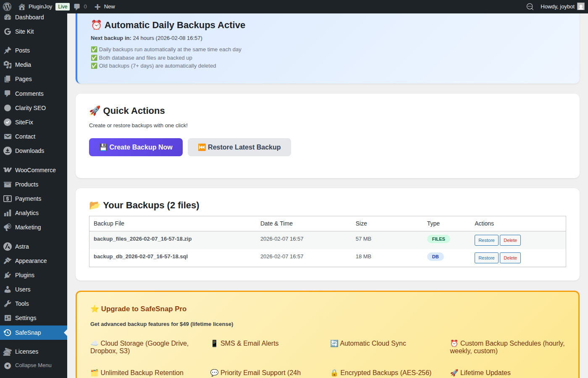Image resolution: width=588 pixels, height=378 pixels.
Task: Open the Site Kit menu
Action: tap(24, 31)
